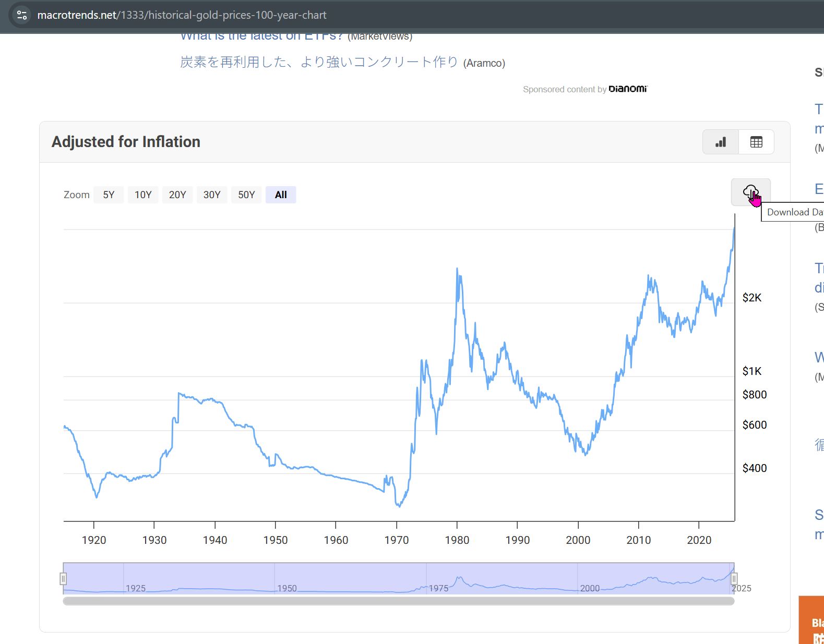Click the orange ad banner at bottom right
The width and height of the screenshot is (824, 644).
point(811,621)
